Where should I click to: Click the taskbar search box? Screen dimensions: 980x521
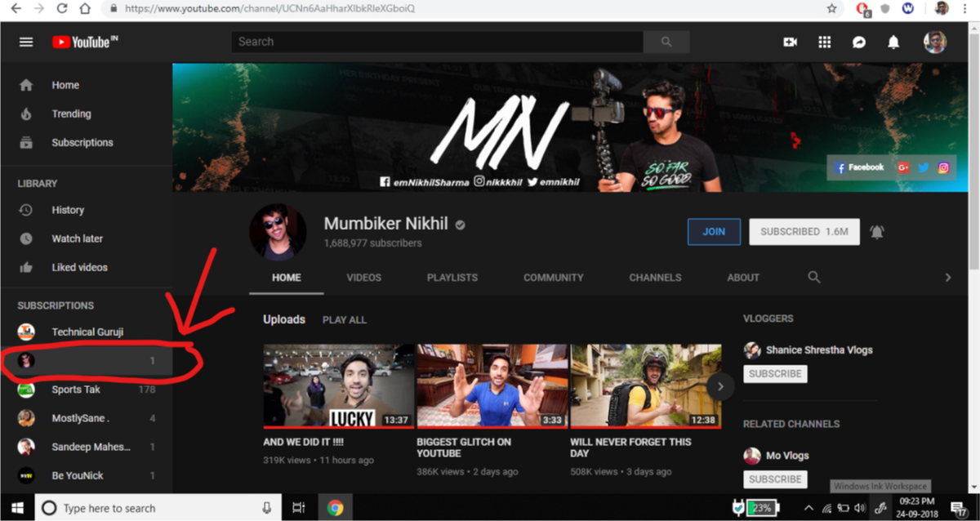point(156,508)
